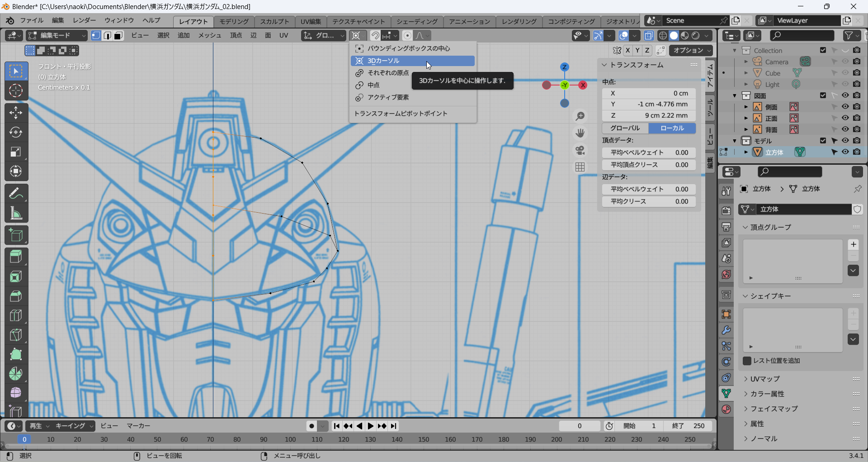
Task: Collapse the 頂点グループ panel
Action: [770, 227]
